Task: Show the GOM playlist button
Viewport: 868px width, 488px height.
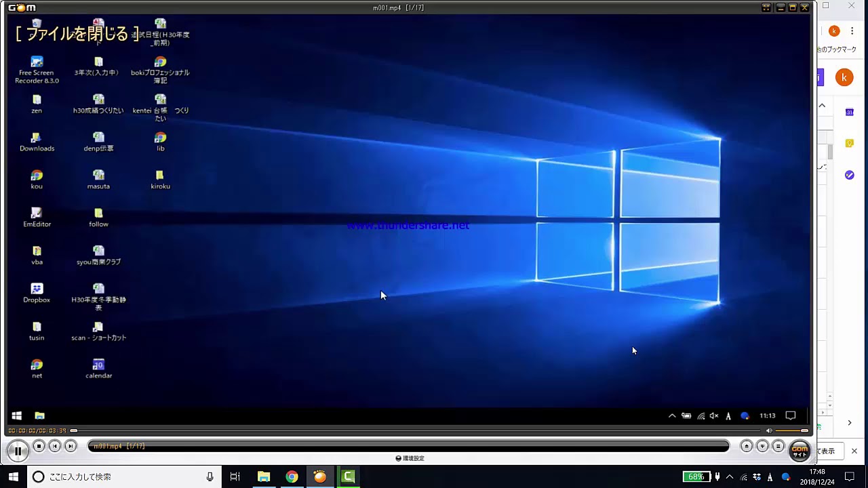Action: (x=778, y=446)
